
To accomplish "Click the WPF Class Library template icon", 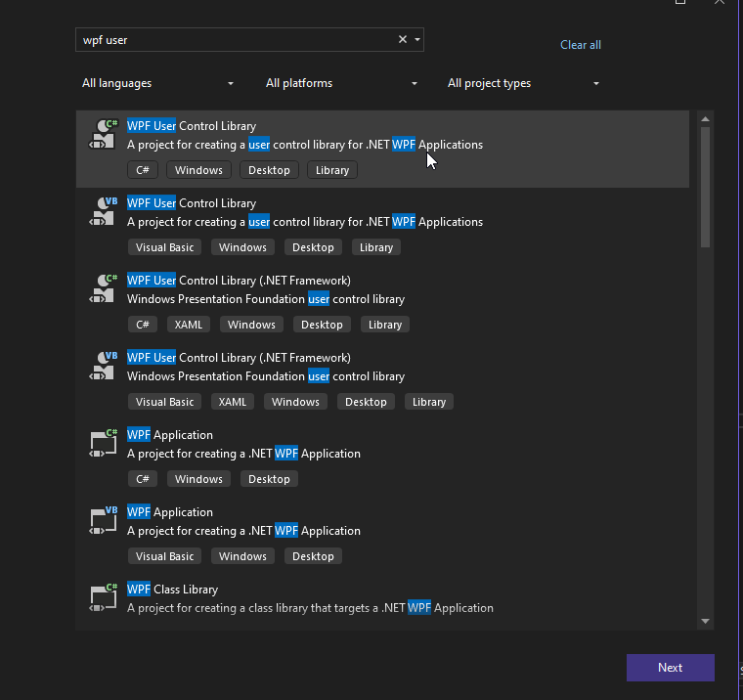I will (104, 598).
